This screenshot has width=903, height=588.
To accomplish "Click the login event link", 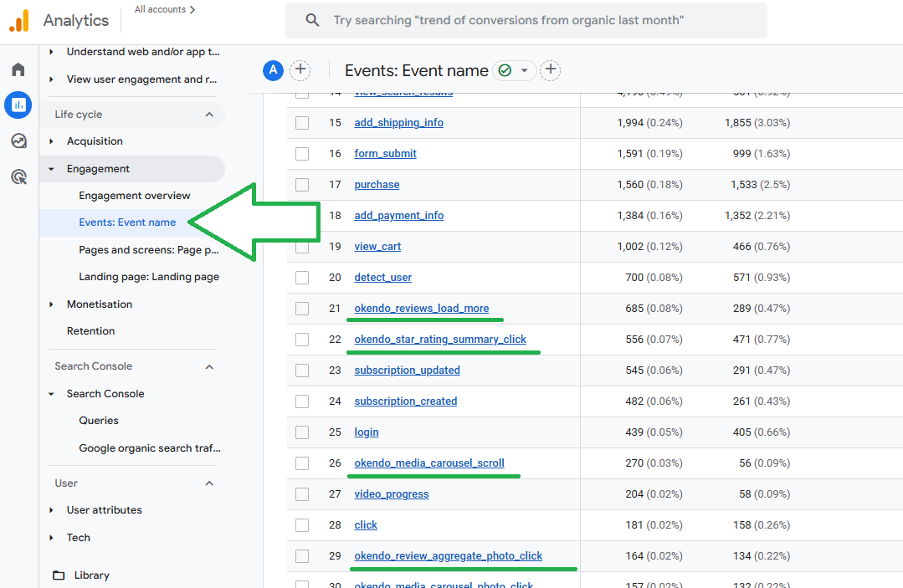I will tap(367, 432).
